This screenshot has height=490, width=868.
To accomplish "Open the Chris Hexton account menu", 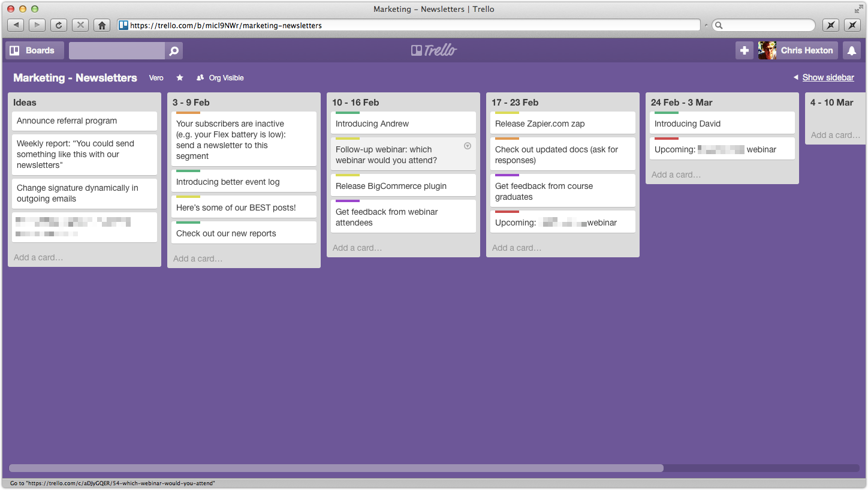I will (806, 51).
